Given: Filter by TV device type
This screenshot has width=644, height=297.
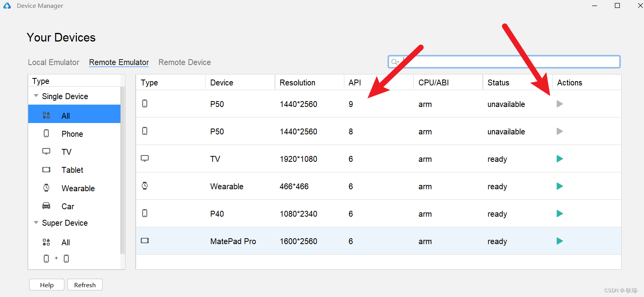Looking at the screenshot, I should point(66,152).
